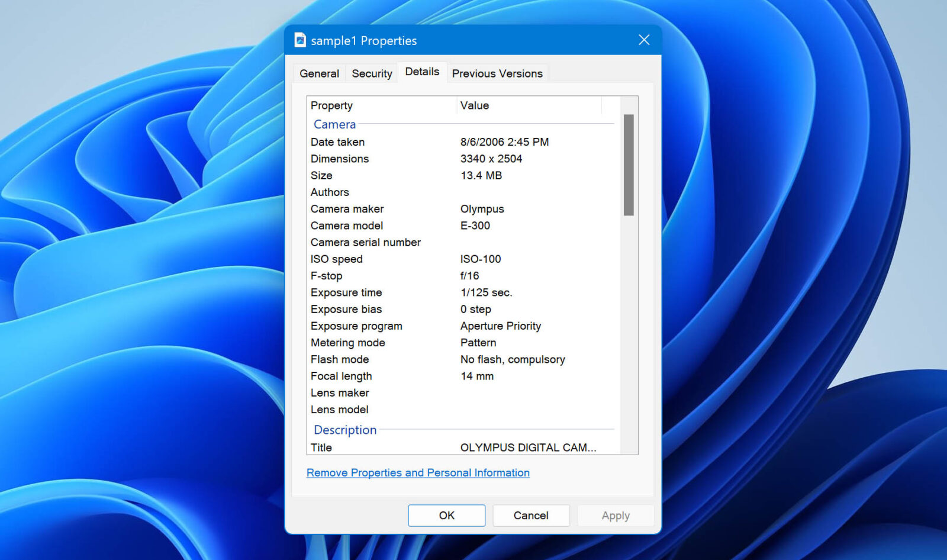This screenshot has height=560, width=947.
Task: Click the Property column header
Action: (331, 105)
